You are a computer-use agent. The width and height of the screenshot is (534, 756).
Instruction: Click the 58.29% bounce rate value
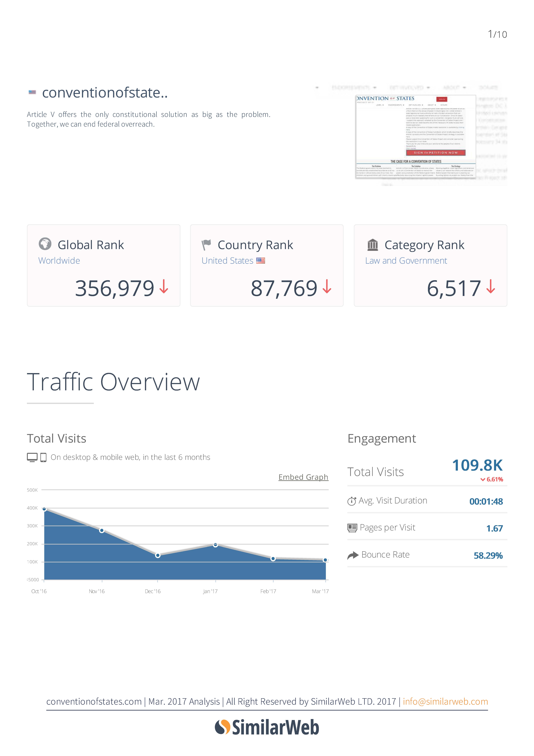point(488,556)
